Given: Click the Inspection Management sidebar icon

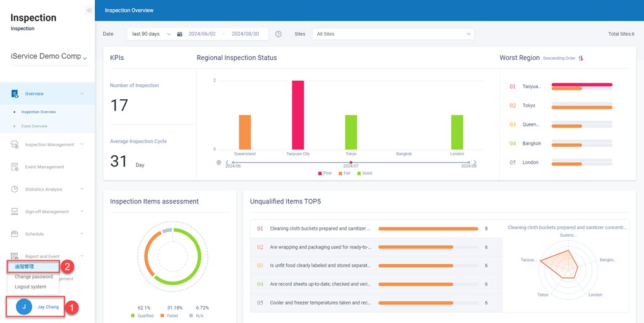Looking at the screenshot, I should [x=15, y=145].
